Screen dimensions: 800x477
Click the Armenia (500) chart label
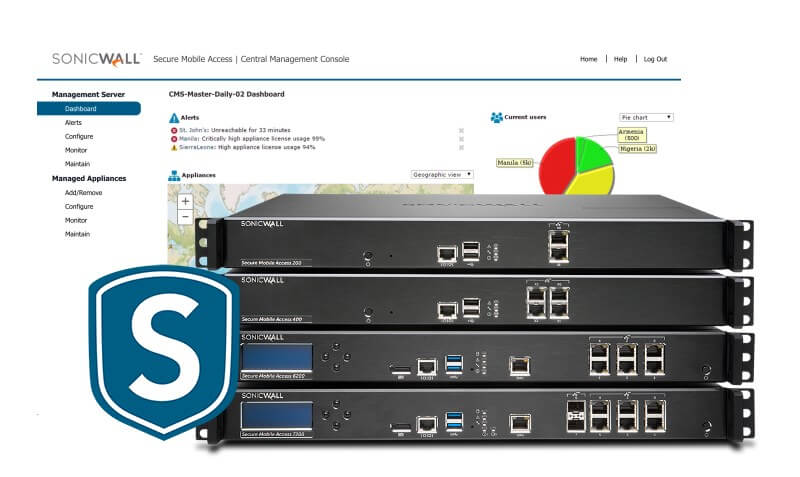point(629,134)
